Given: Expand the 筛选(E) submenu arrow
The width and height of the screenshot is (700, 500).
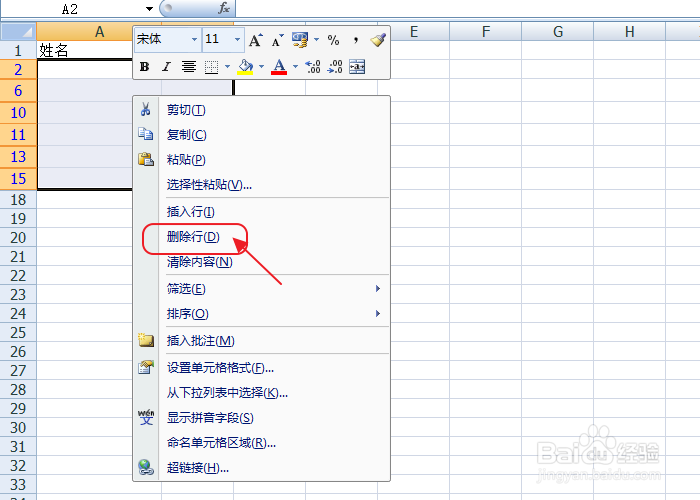Looking at the screenshot, I should tap(378, 288).
